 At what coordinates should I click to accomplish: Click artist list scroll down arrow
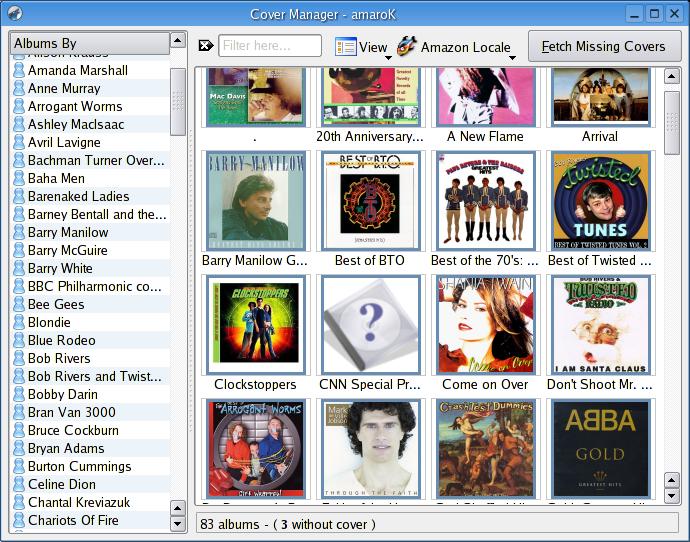pos(178,523)
